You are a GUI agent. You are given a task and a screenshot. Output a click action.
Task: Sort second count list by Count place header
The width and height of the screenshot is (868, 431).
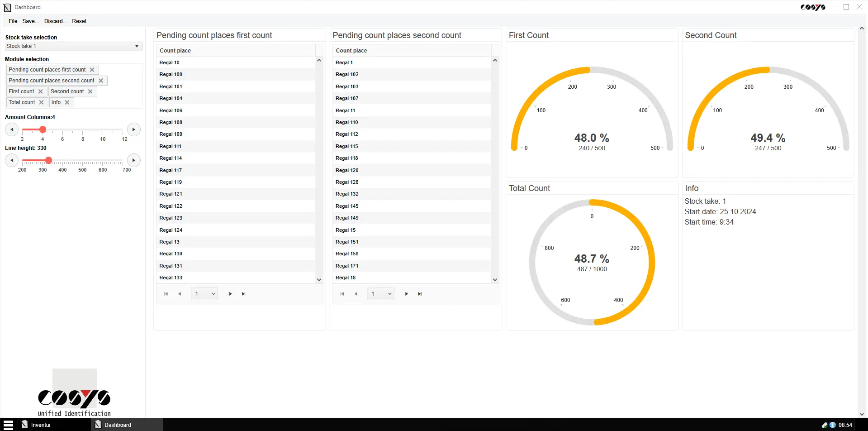(412, 51)
